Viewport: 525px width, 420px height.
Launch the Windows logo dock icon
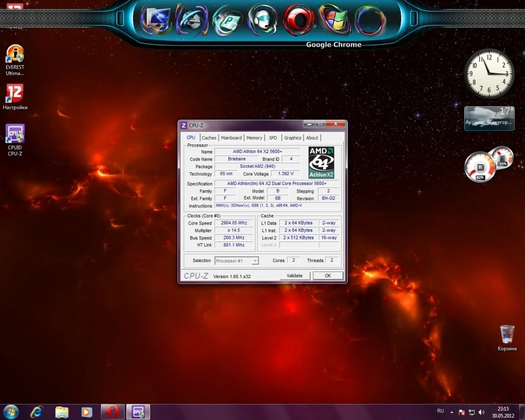pos(334,20)
